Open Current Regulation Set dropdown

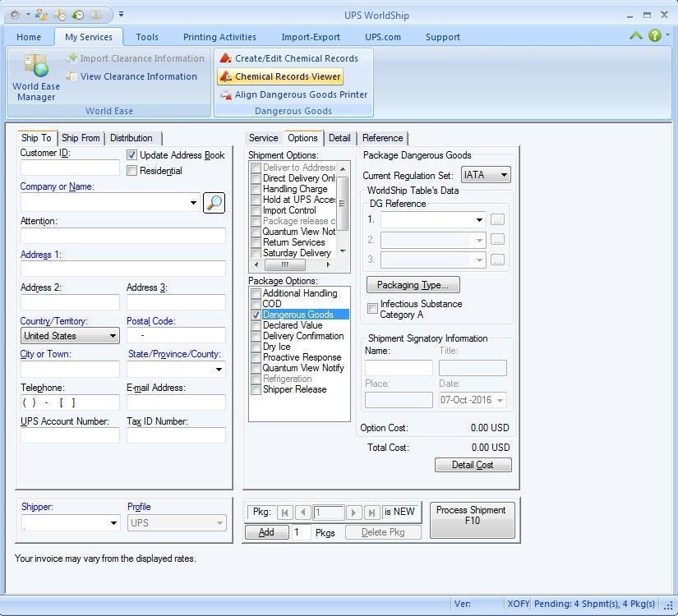point(504,175)
